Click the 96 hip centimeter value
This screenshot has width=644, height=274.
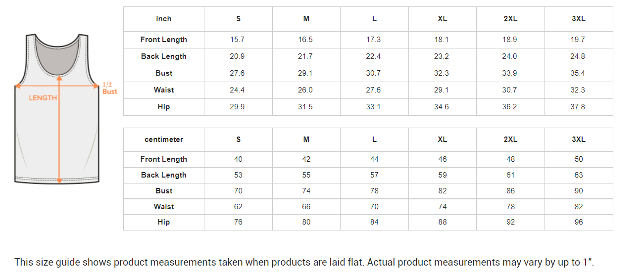pyautogui.click(x=579, y=222)
